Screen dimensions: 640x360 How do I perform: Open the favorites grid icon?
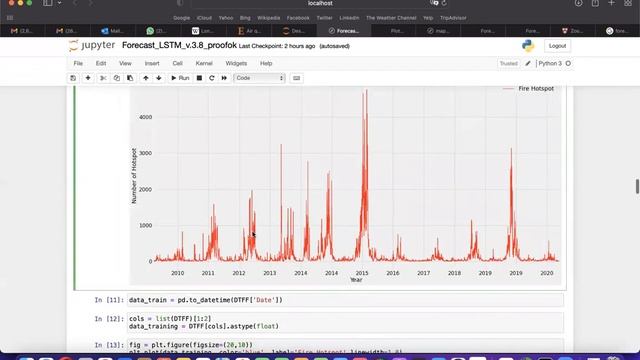(x=10, y=18)
